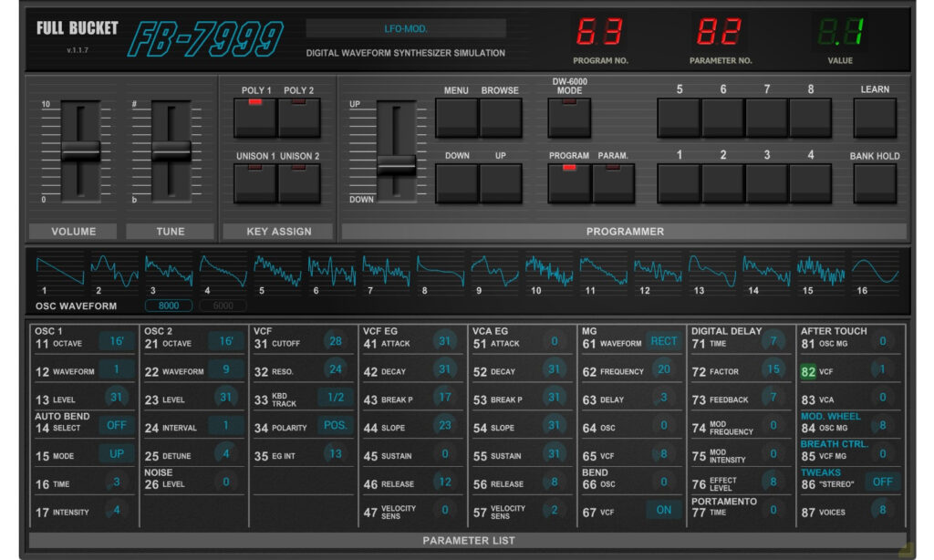The image size is (934, 560).
Task: Open the preset BROWSE button
Action: tap(501, 118)
